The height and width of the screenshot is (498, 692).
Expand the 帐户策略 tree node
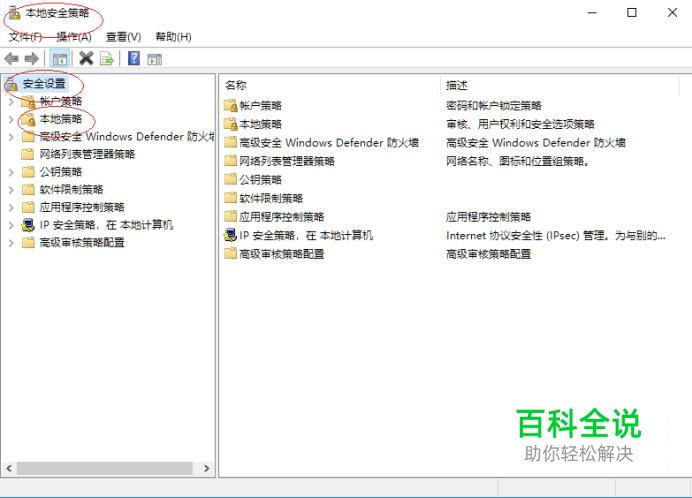click(11, 102)
